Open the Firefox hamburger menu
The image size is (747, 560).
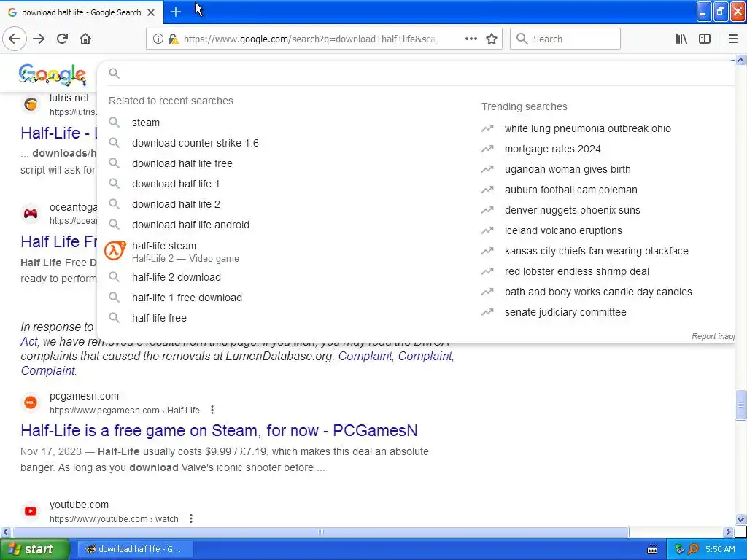(732, 39)
